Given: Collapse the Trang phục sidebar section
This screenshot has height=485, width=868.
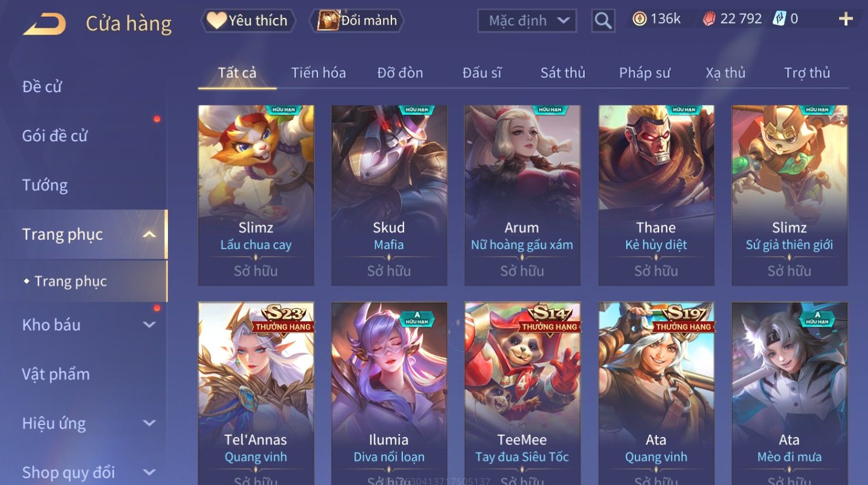Looking at the screenshot, I should pyautogui.click(x=149, y=234).
